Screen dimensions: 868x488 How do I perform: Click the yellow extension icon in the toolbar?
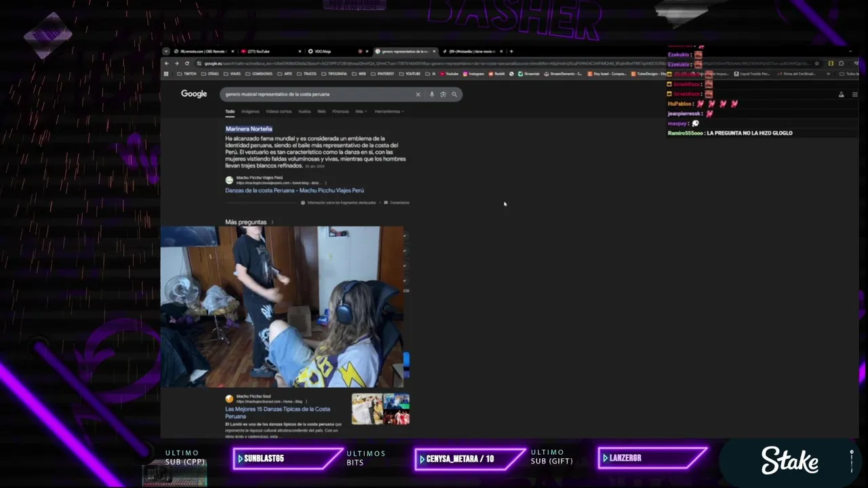[x=831, y=63]
